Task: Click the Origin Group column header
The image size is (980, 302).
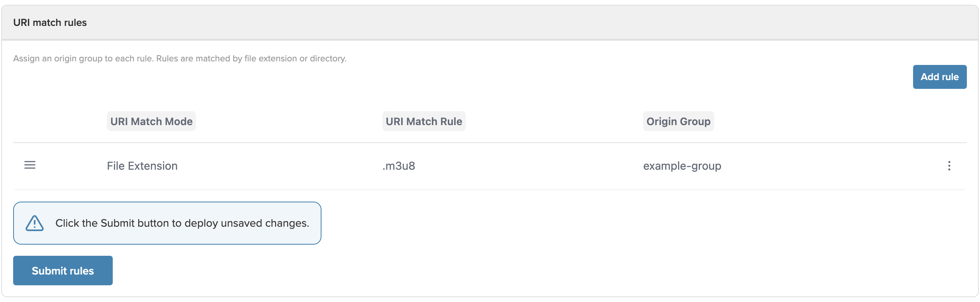Action: (678, 122)
